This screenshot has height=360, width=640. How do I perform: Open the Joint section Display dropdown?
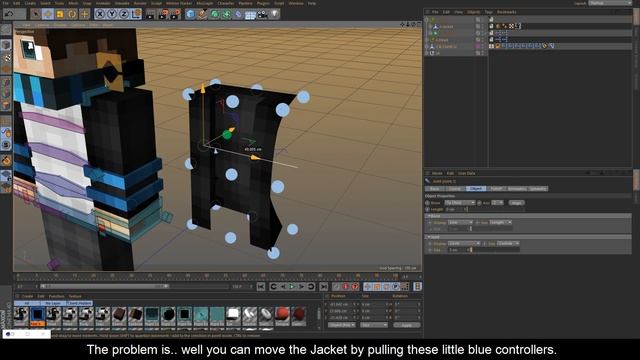click(x=464, y=243)
